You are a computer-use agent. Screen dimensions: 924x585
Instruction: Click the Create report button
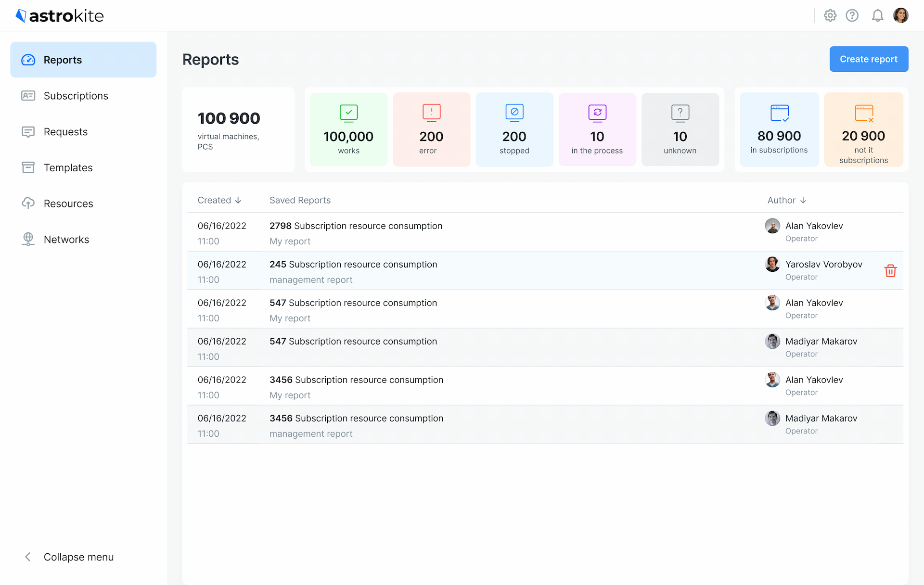coord(869,59)
